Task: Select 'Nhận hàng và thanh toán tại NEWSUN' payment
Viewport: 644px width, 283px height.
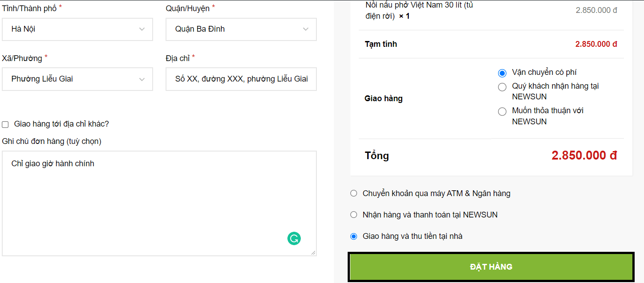Action: [354, 215]
